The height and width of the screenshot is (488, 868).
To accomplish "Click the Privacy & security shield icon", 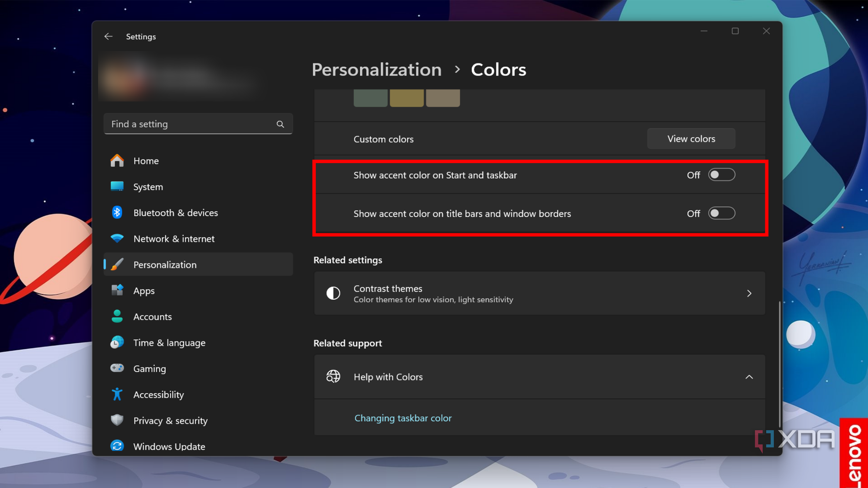I will pyautogui.click(x=117, y=420).
